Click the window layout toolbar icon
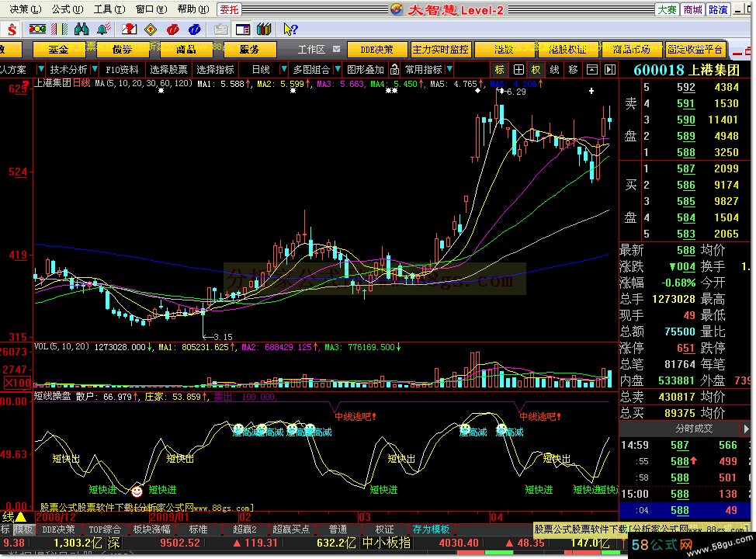Viewport: 756px width, 559px height. (242, 30)
